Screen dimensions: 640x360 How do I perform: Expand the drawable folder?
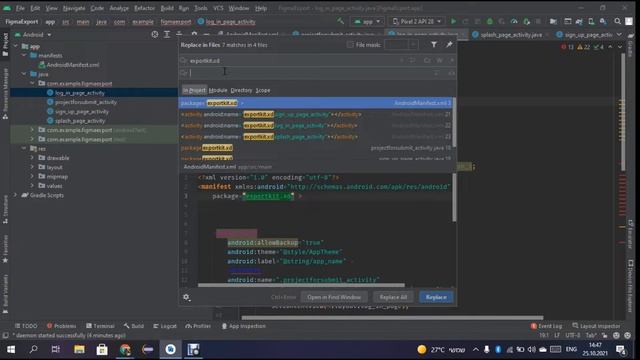[x=32, y=158]
